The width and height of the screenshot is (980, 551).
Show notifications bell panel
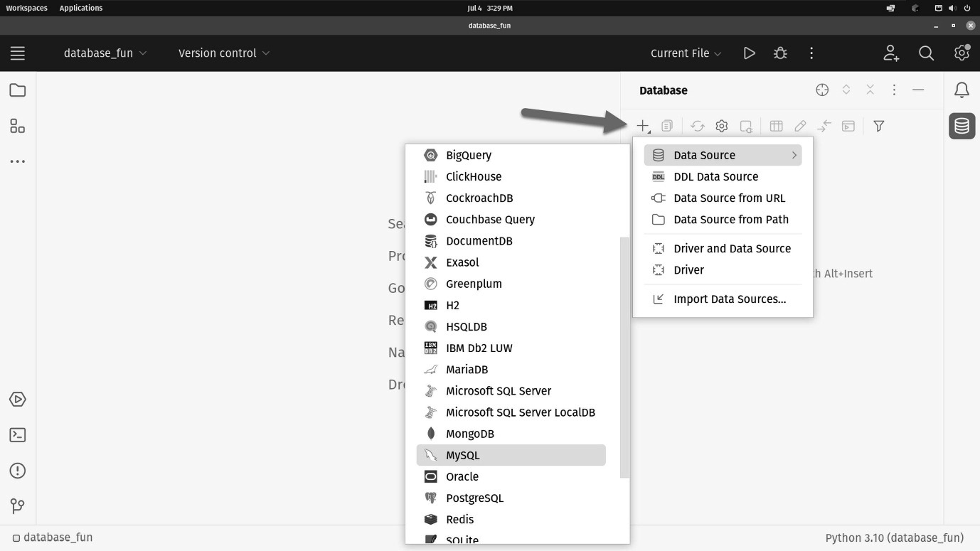coord(962,90)
